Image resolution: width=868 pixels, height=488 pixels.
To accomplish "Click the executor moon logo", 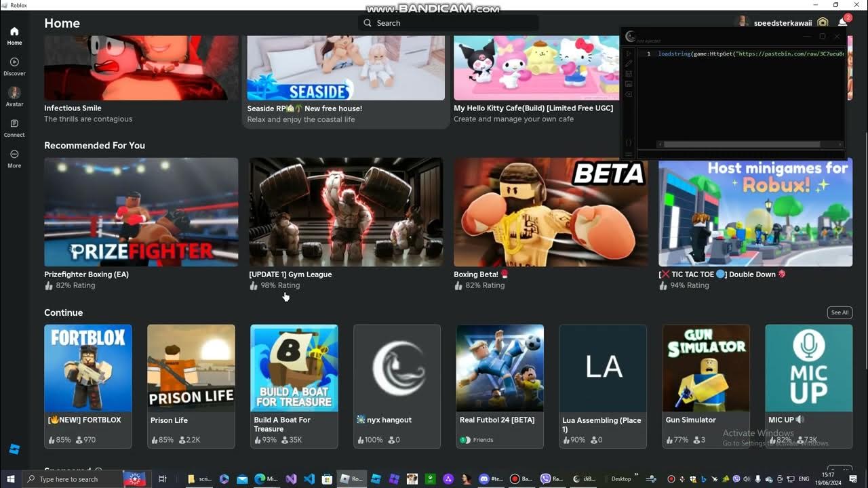I will pos(631,37).
